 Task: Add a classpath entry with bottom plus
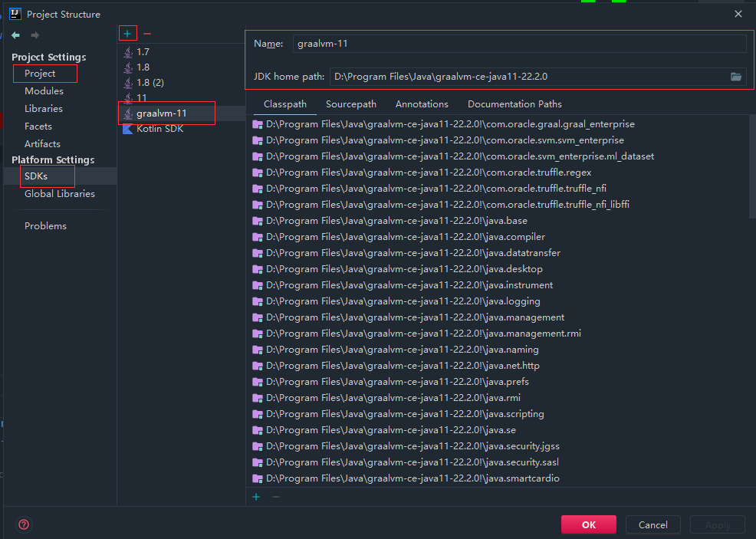click(256, 497)
